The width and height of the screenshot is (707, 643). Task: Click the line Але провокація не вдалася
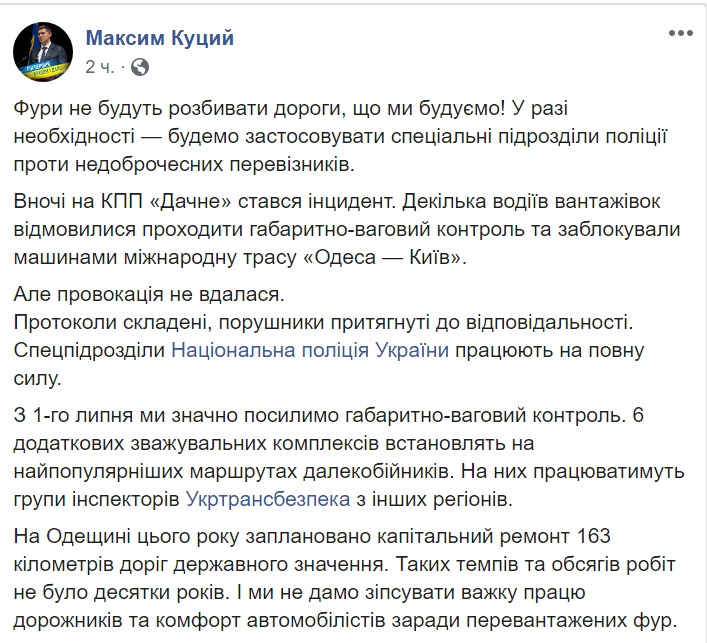point(149,294)
